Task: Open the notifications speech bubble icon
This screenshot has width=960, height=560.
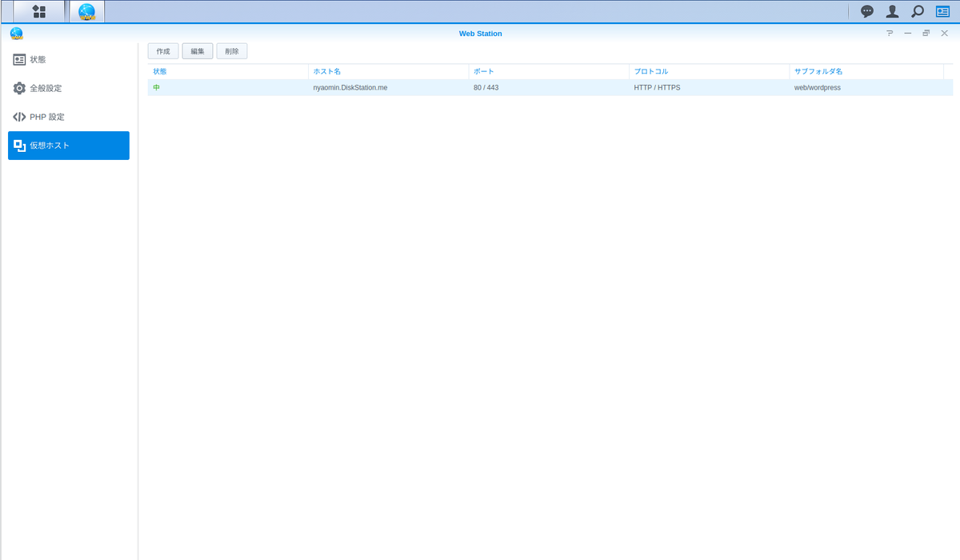Action: point(867,11)
